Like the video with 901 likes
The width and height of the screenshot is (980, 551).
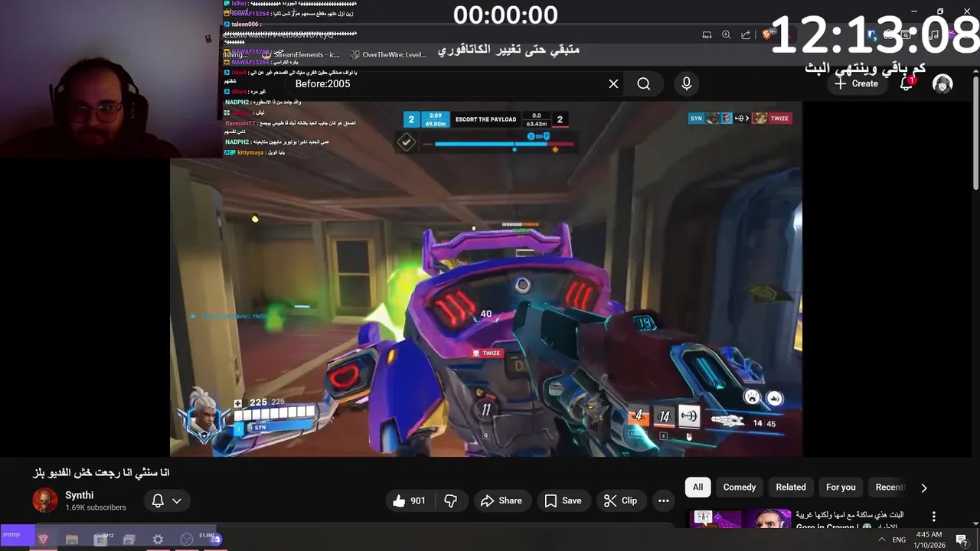click(x=409, y=500)
